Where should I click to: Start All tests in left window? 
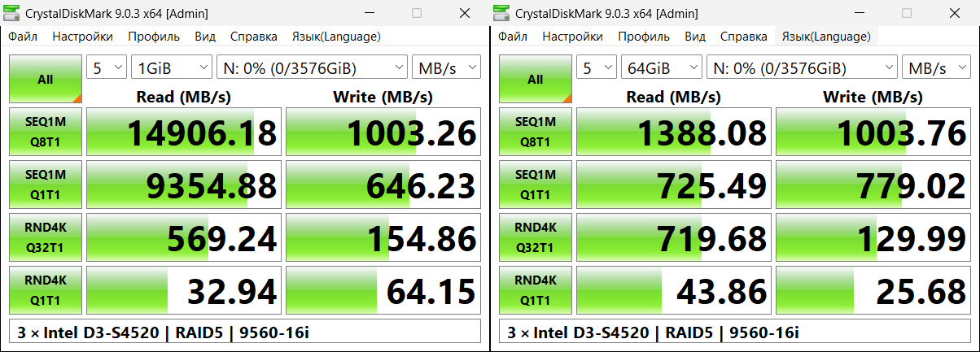pos(46,79)
